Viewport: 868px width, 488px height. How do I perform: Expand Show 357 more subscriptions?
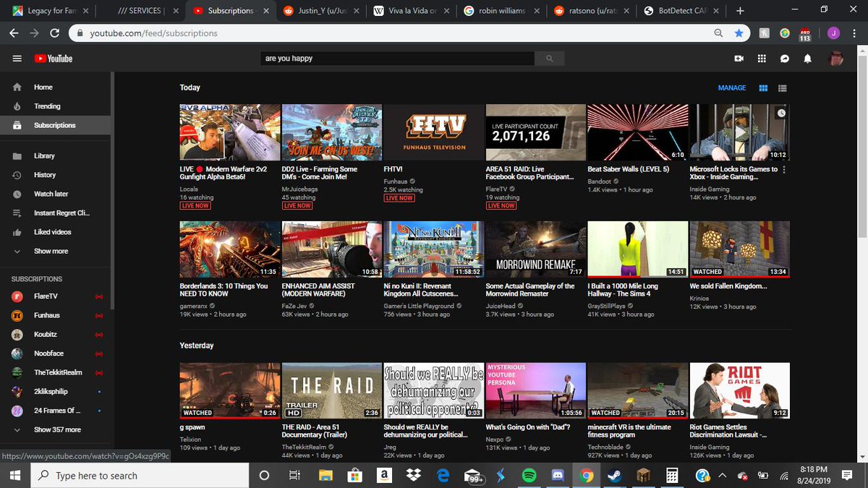click(56, 429)
